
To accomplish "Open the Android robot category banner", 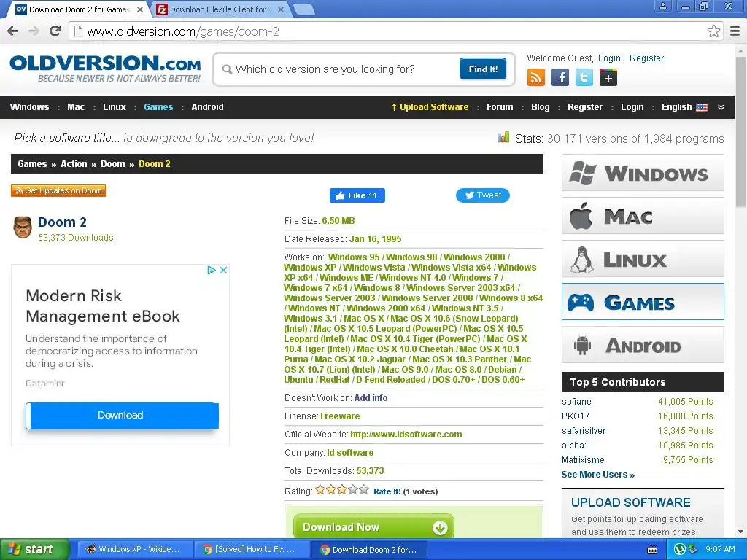I will (643, 345).
